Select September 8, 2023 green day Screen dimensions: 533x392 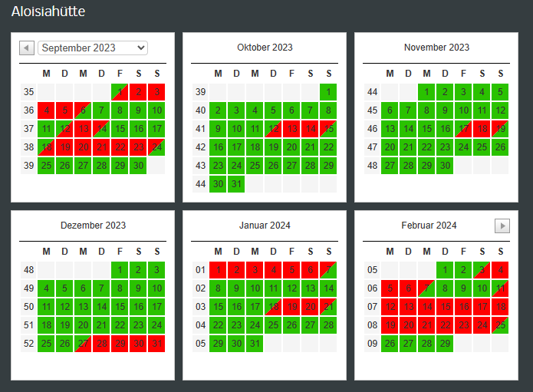120,110
